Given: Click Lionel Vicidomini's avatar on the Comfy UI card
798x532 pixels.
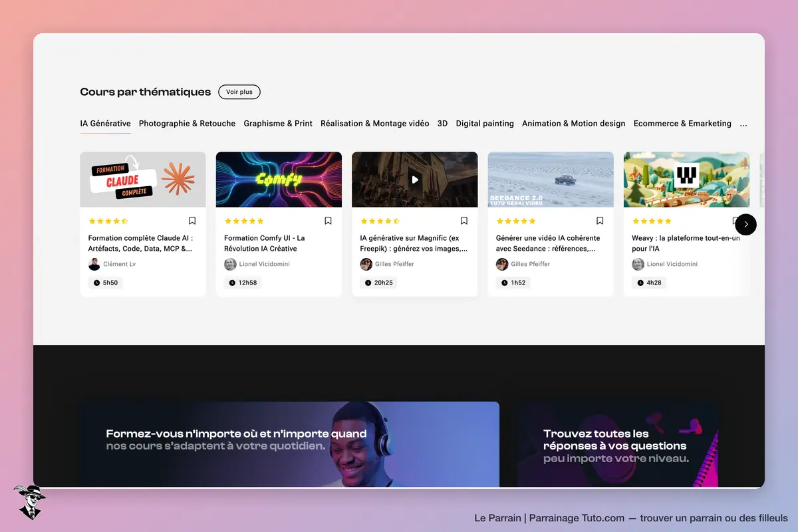Looking at the screenshot, I should [230, 264].
